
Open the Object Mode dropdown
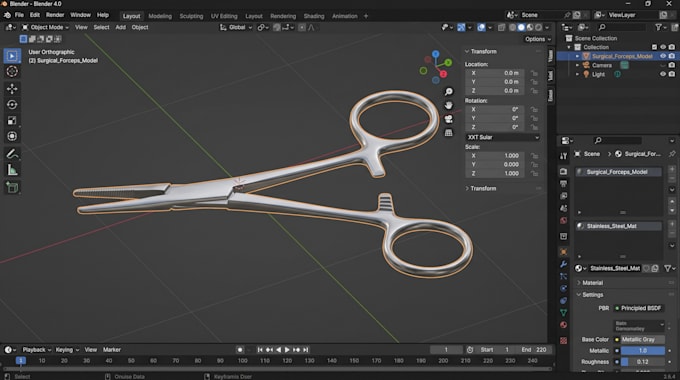click(46, 27)
